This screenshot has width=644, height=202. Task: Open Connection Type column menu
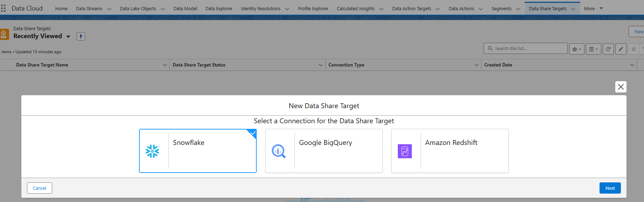pos(477,65)
